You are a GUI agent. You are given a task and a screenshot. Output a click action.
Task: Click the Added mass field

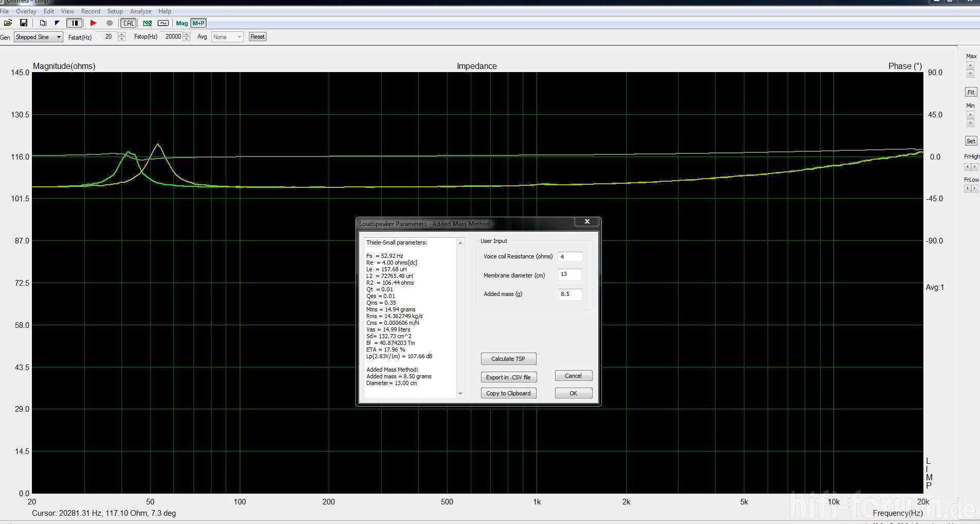pos(570,294)
